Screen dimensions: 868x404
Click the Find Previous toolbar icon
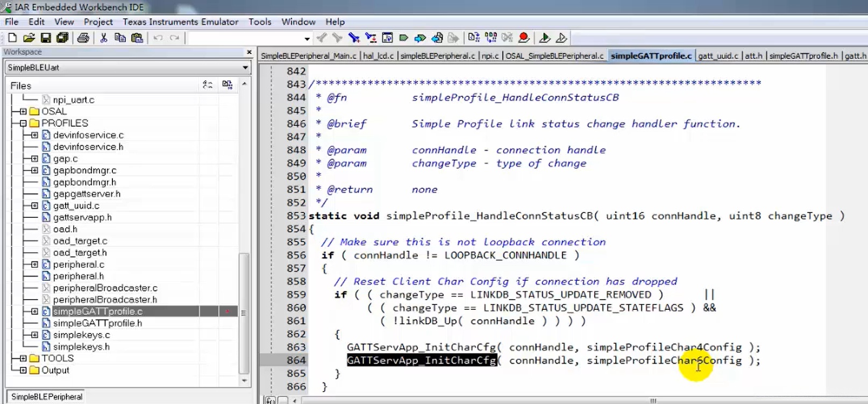click(322, 38)
